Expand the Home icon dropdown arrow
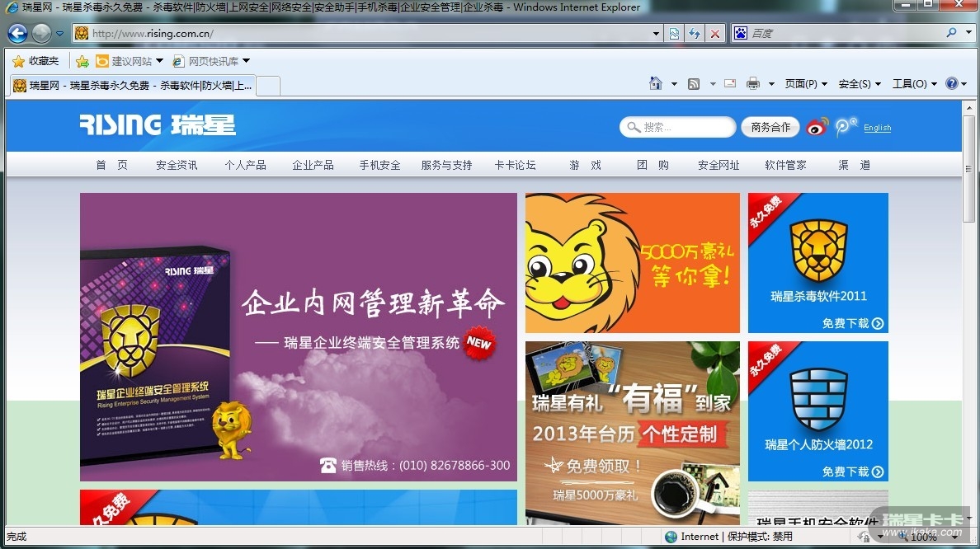 click(674, 84)
